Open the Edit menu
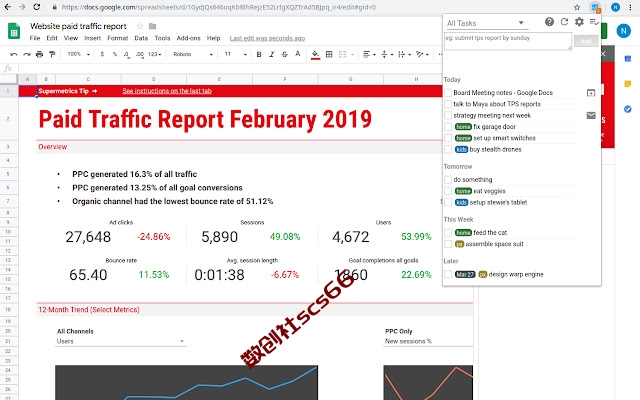Viewport: 640px width, 400px height. pos(52,38)
